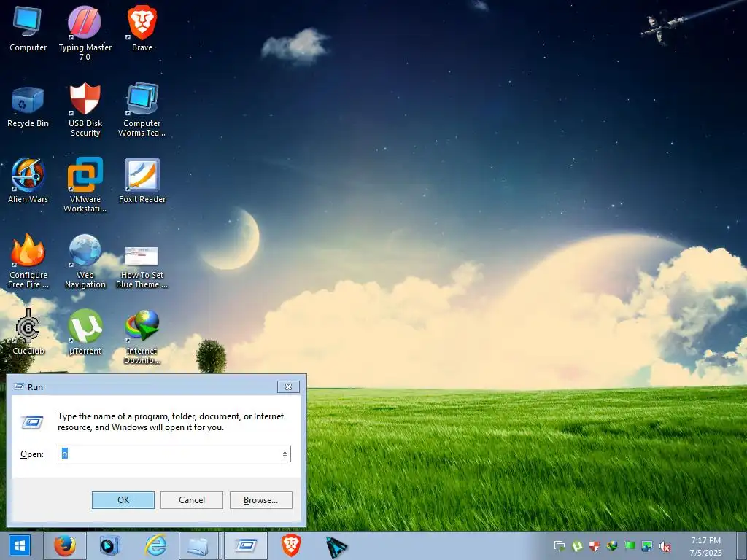Select the Internet Download Manager shortcut
747x560 pixels.
(x=142, y=337)
